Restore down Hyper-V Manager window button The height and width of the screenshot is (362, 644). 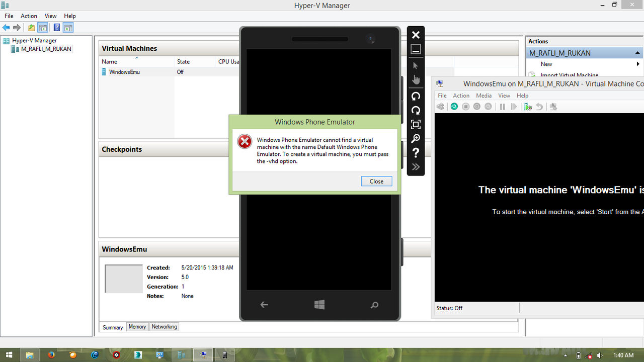(x=614, y=5)
